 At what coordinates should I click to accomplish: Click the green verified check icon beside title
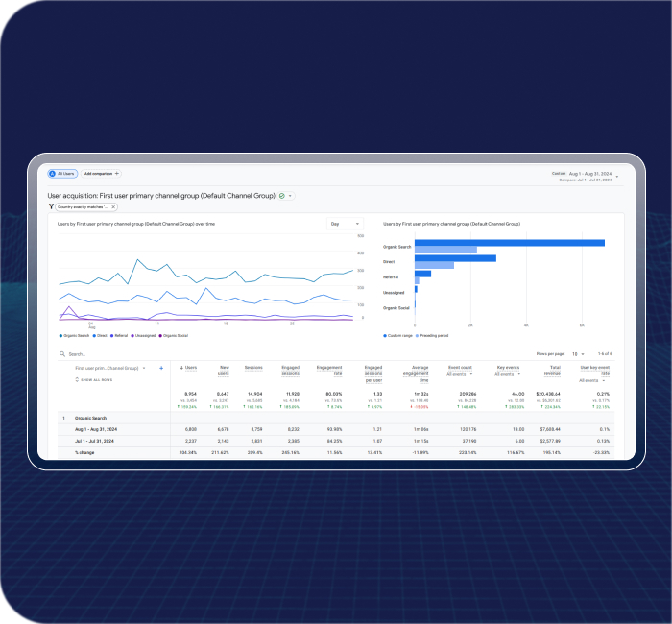281,195
